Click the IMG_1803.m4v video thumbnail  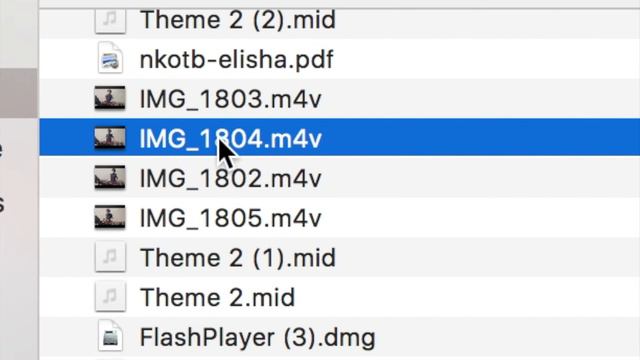110,98
